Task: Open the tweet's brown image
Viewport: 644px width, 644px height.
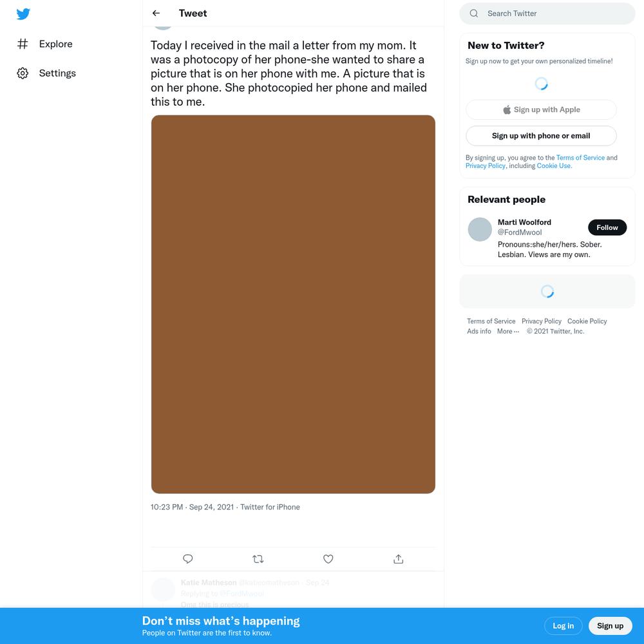Action: click(293, 304)
